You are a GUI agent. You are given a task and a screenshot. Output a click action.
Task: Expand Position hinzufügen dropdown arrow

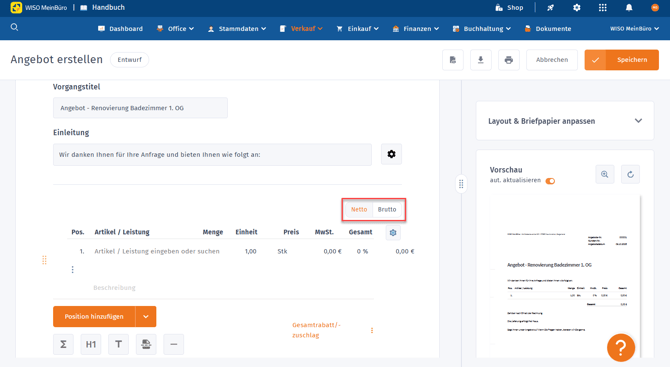(x=146, y=317)
